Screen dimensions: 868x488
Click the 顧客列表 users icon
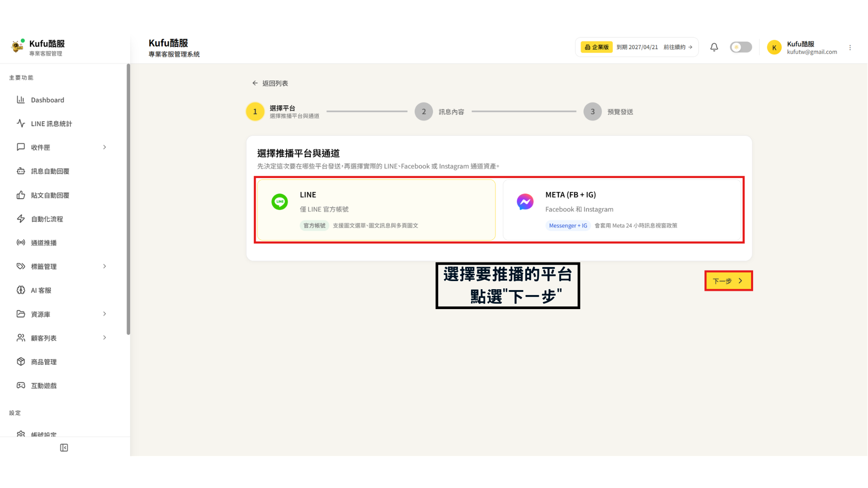tap(21, 338)
